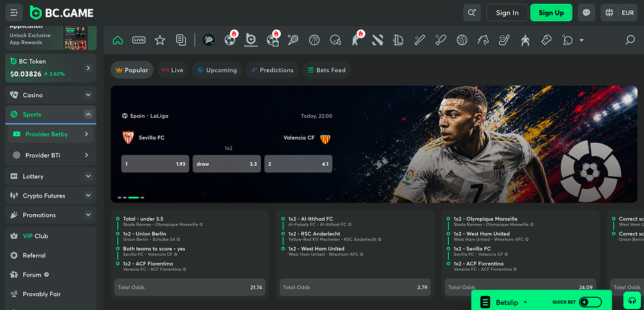Select the Dota 2 icon
Screen dimensions: 644x310
coord(377,40)
